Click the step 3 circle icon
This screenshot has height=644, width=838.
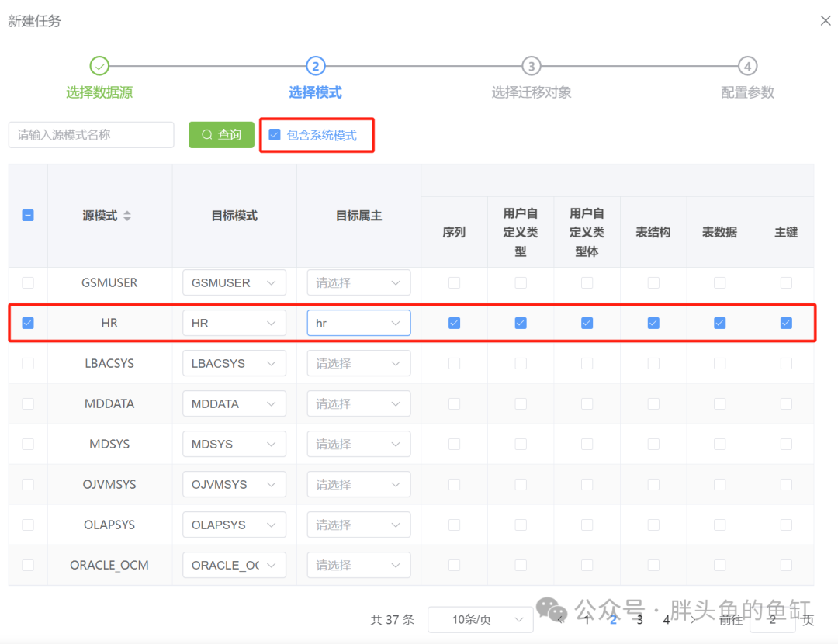pyautogui.click(x=531, y=66)
